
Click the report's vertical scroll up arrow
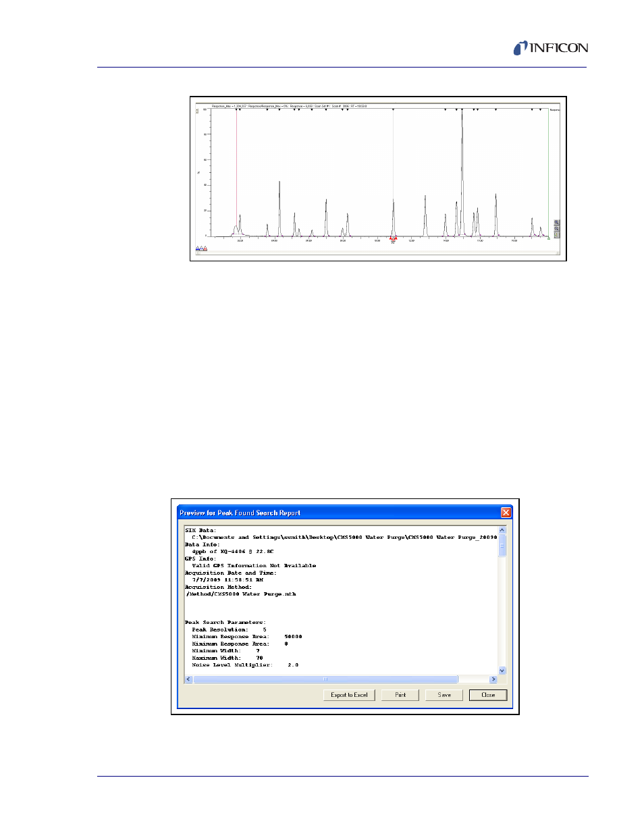pos(502,530)
